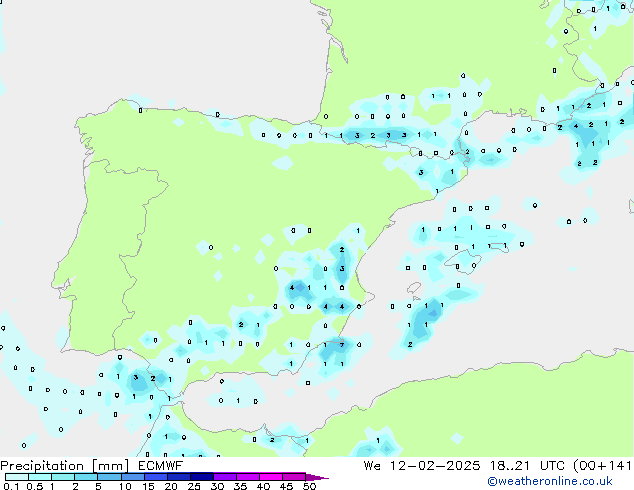
Task: Click the 45–50 mm legend color segment
Action: pyautogui.click(x=294, y=477)
